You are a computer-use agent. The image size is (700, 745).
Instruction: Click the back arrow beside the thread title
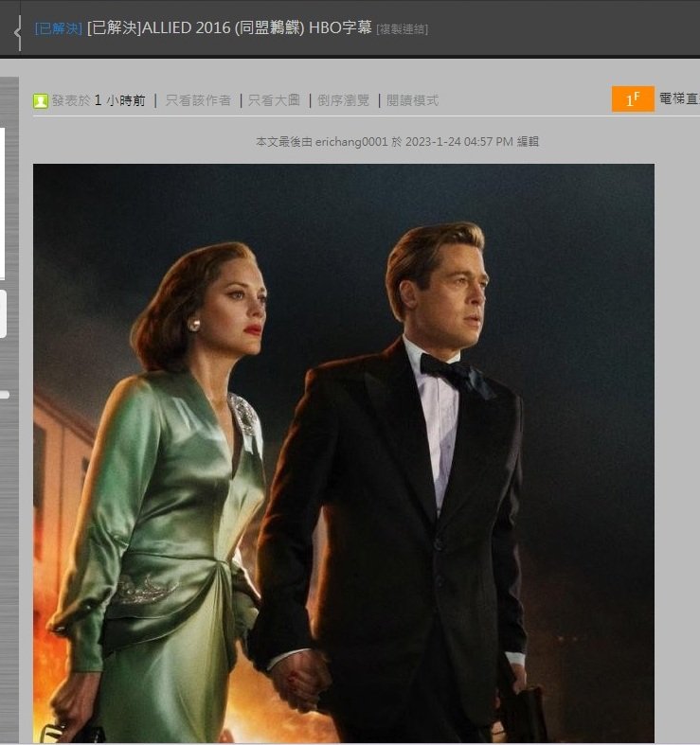click(x=18, y=32)
